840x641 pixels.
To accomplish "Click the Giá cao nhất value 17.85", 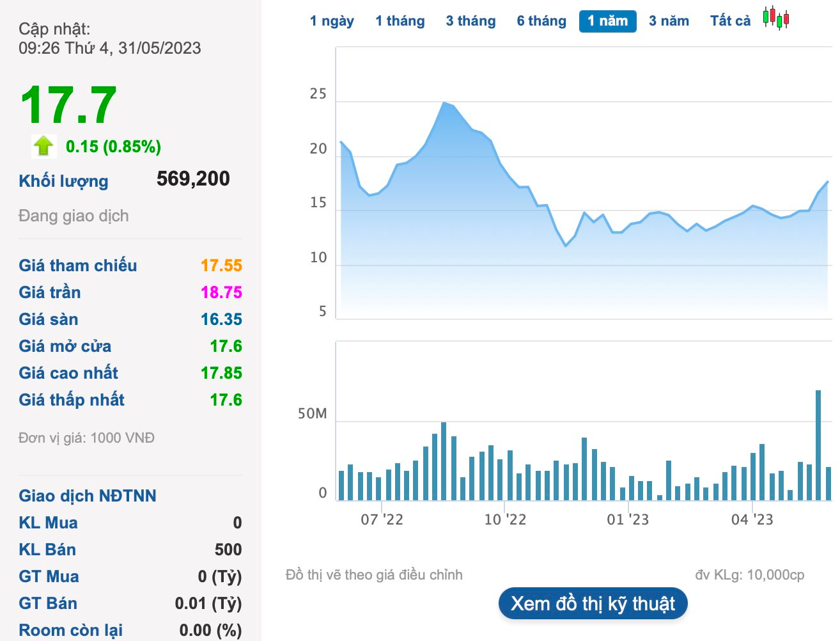I will tap(221, 373).
